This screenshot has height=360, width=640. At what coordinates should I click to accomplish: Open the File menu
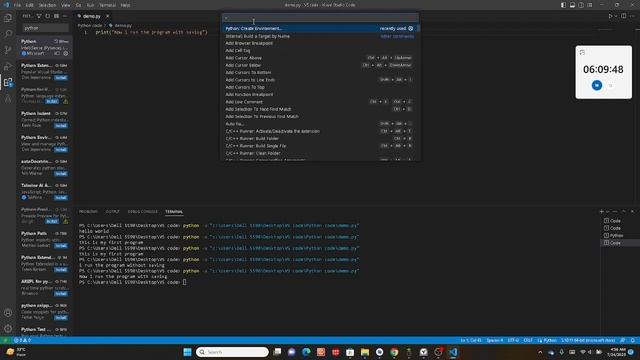17,5
